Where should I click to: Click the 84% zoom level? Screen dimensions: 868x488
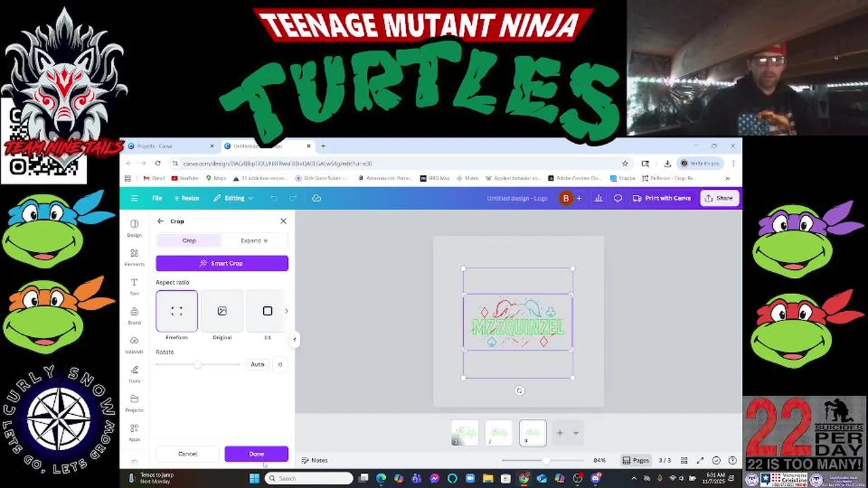pyautogui.click(x=599, y=460)
